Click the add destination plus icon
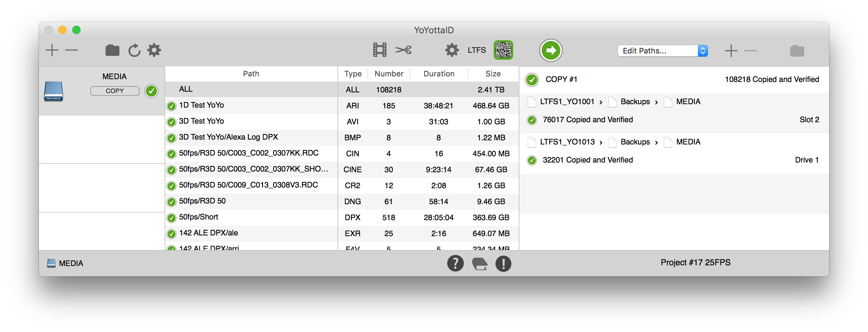868x332 pixels. coord(731,51)
